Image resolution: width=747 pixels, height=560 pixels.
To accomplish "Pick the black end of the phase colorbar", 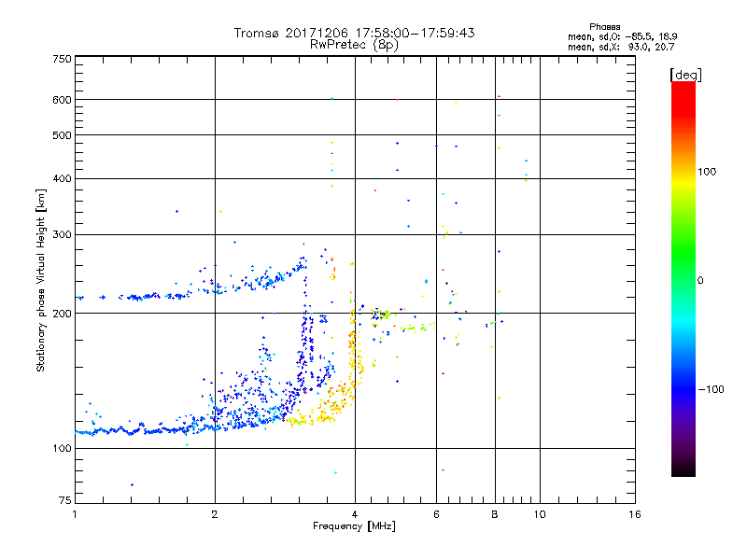I will (684, 469).
